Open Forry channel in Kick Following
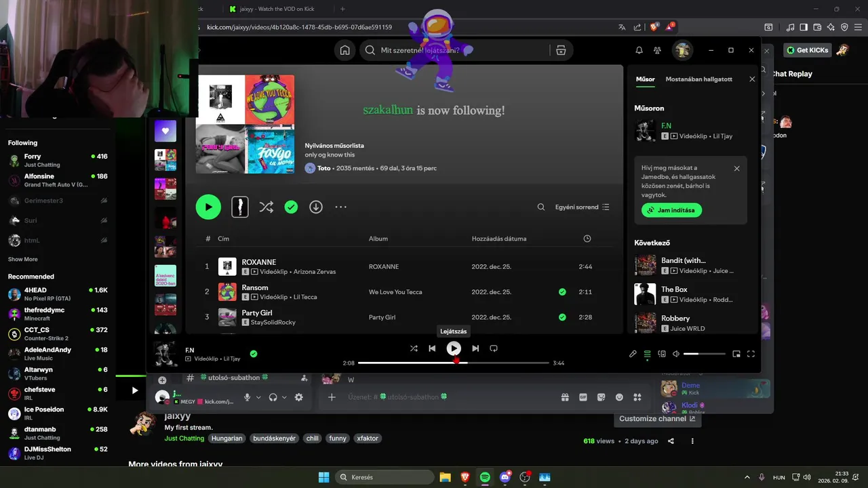Viewport: 868px width, 488px height. (x=58, y=161)
